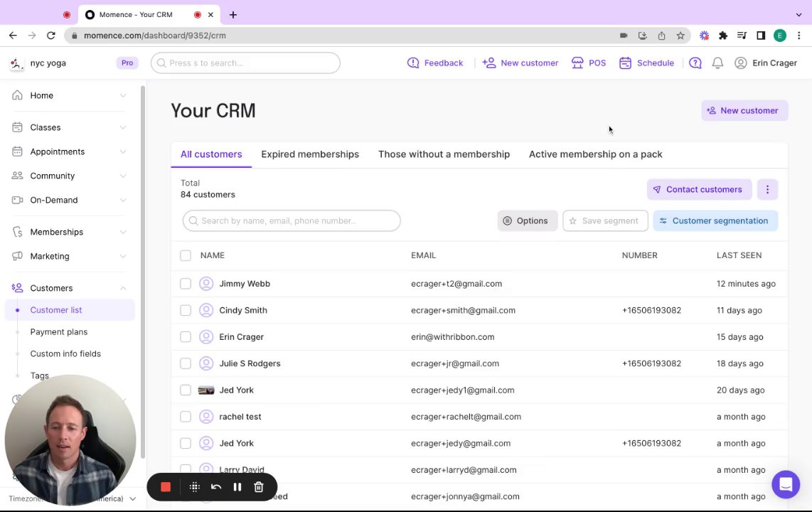Delete the recording with trash icon
Screen dimensions: 812x512
tap(259, 486)
